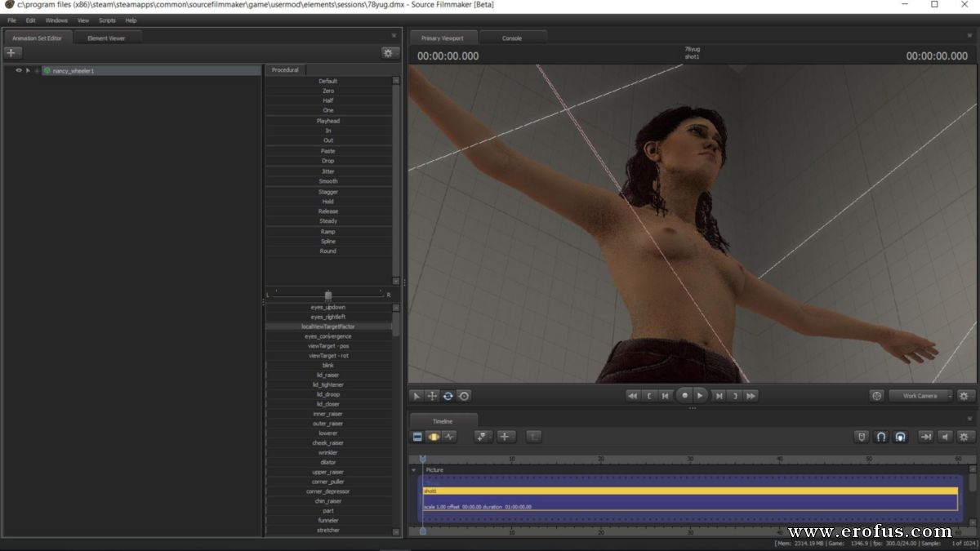This screenshot has height=551, width=980.
Task: Open the Scripts menu
Action: 107,20
